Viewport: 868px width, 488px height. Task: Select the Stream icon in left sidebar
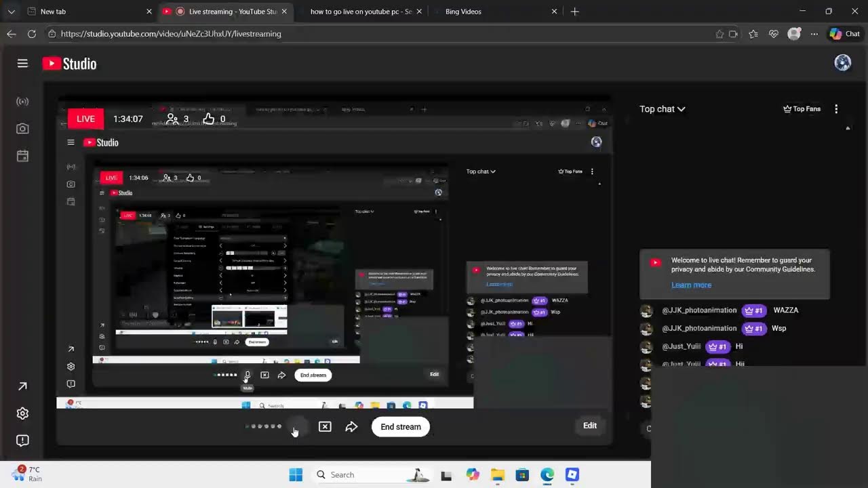[22, 102]
